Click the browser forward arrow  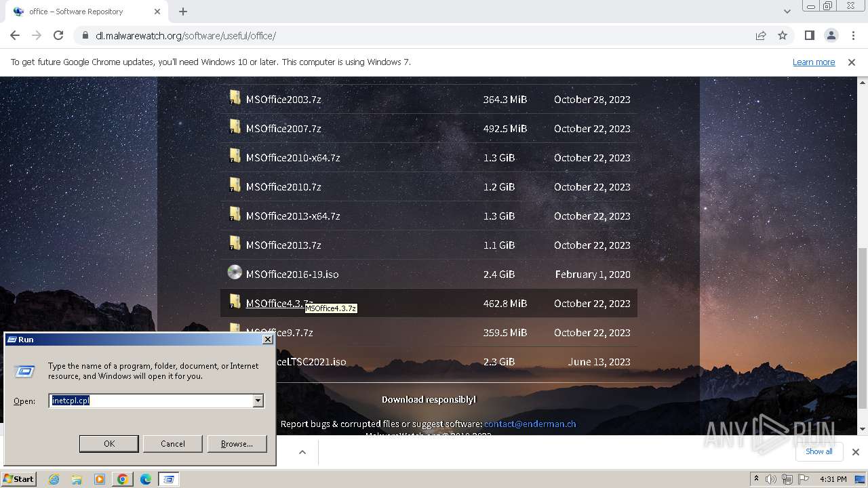click(x=37, y=35)
